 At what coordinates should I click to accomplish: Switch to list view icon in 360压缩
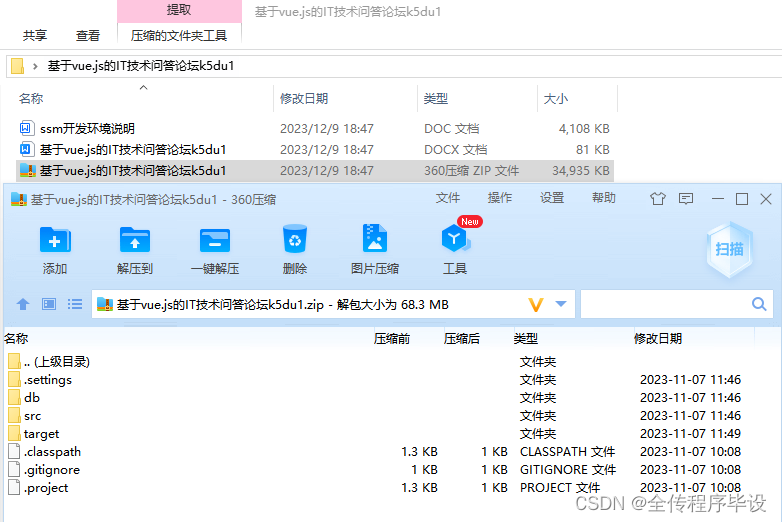[75, 304]
